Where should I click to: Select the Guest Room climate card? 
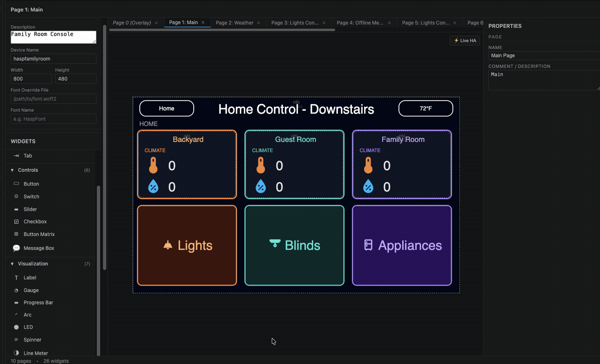pyautogui.click(x=294, y=164)
